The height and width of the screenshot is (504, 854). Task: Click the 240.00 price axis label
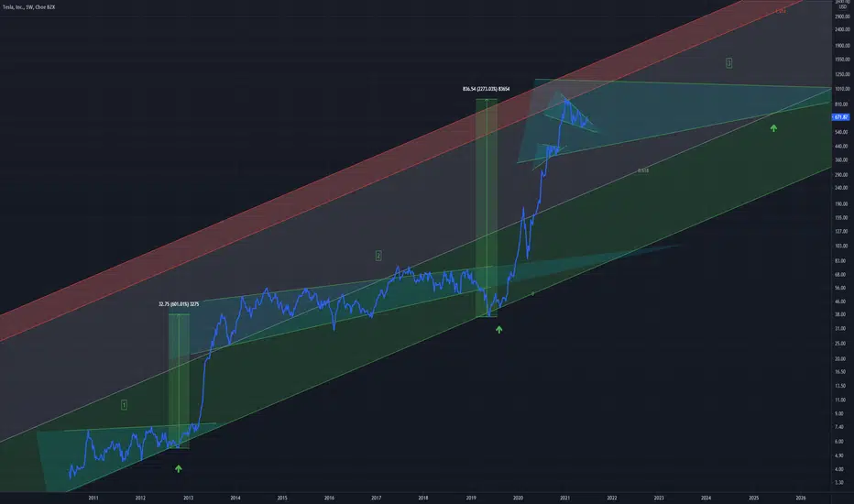tap(841, 188)
